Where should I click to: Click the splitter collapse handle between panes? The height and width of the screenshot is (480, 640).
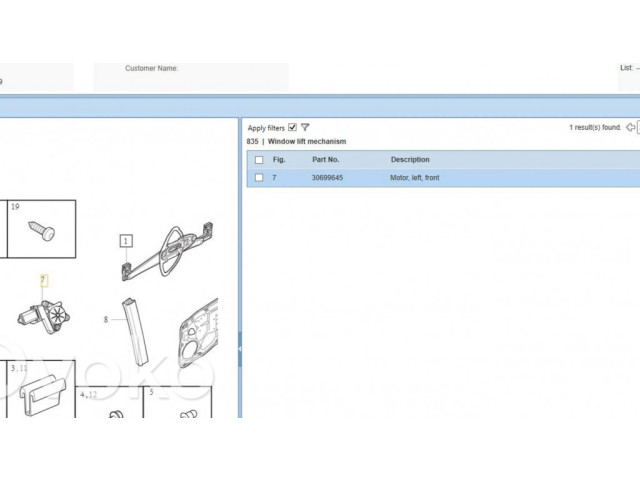pyautogui.click(x=239, y=348)
